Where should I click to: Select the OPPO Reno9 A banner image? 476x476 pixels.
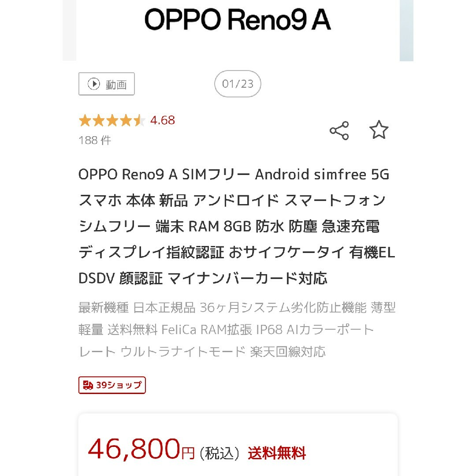(x=238, y=30)
